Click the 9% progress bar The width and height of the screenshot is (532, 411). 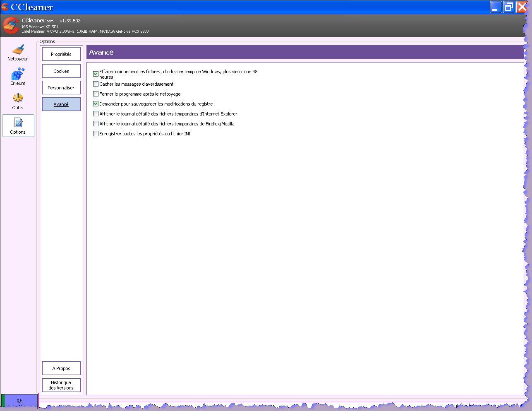point(19,401)
